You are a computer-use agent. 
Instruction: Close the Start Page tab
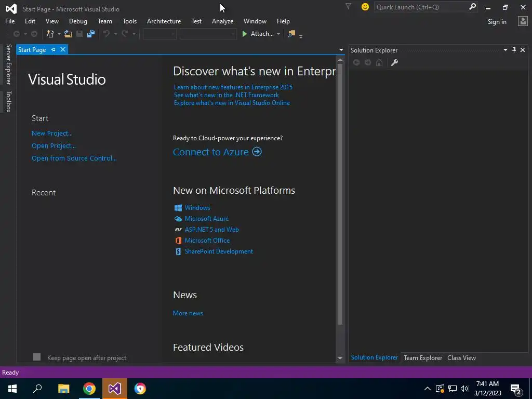63,49
